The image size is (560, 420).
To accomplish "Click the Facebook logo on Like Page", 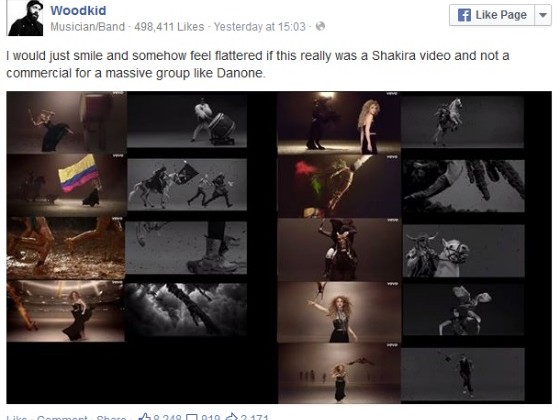I will click(x=464, y=15).
